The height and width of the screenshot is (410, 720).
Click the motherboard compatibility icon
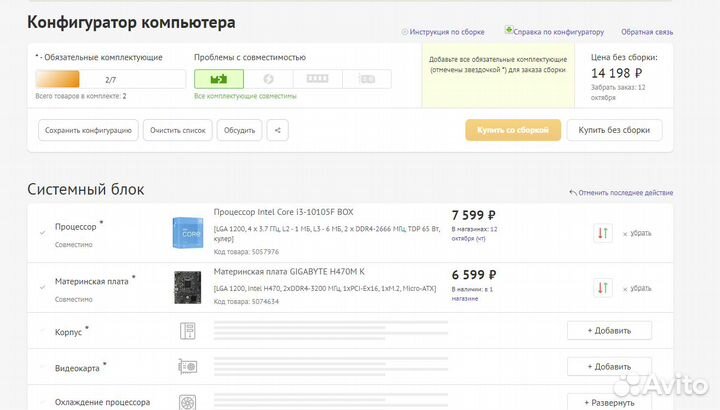tap(219, 79)
